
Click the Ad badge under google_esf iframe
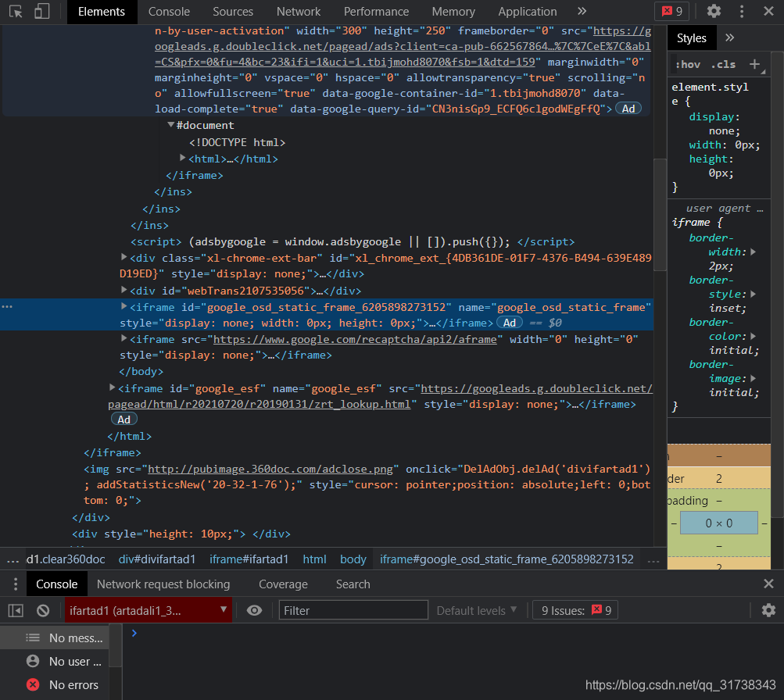[x=124, y=420]
